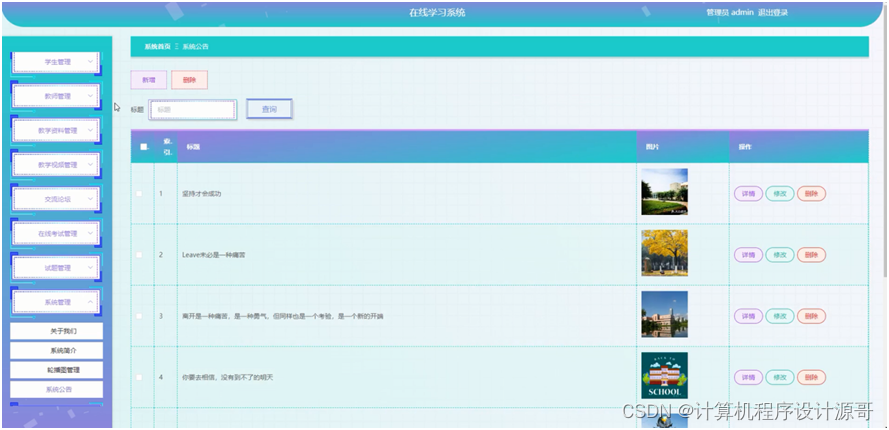Click the 在线学习系统 header title

tap(437, 12)
